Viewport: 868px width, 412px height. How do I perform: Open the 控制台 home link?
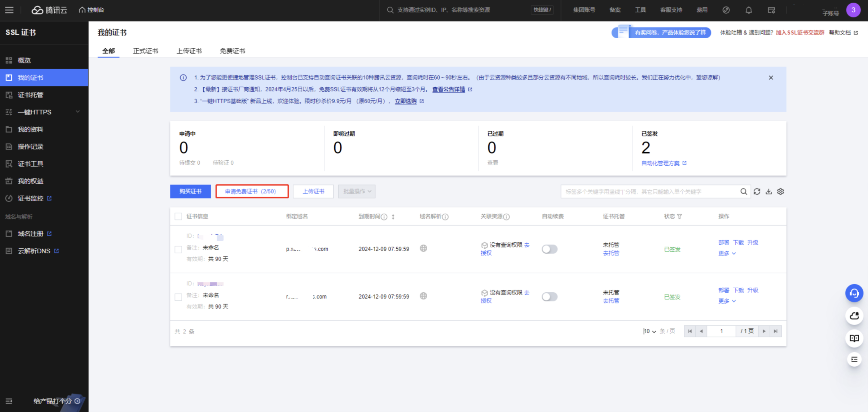[91, 10]
